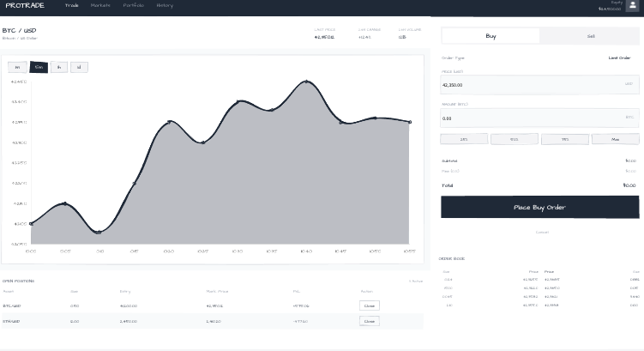644x351 pixels.
Task: Click the PROTRADE logo
Action: coord(25,5)
